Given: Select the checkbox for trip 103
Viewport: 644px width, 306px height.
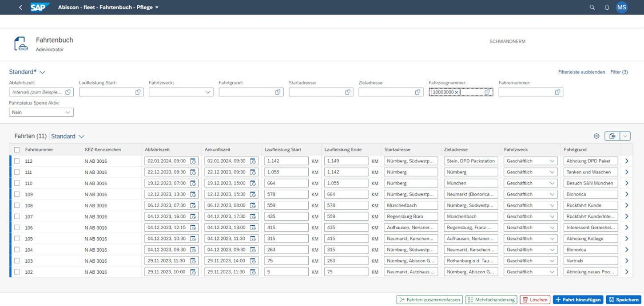Looking at the screenshot, I should pyautogui.click(x=17, y=261).
